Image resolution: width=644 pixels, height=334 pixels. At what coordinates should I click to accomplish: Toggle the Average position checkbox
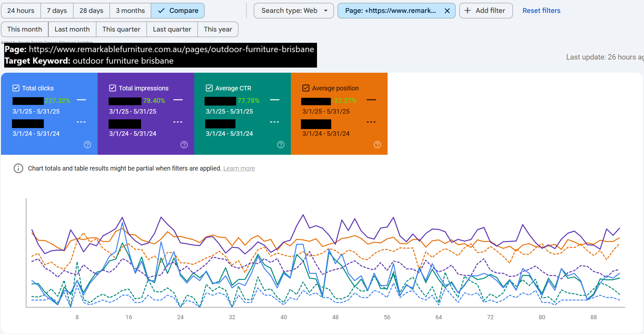point(306,88)
